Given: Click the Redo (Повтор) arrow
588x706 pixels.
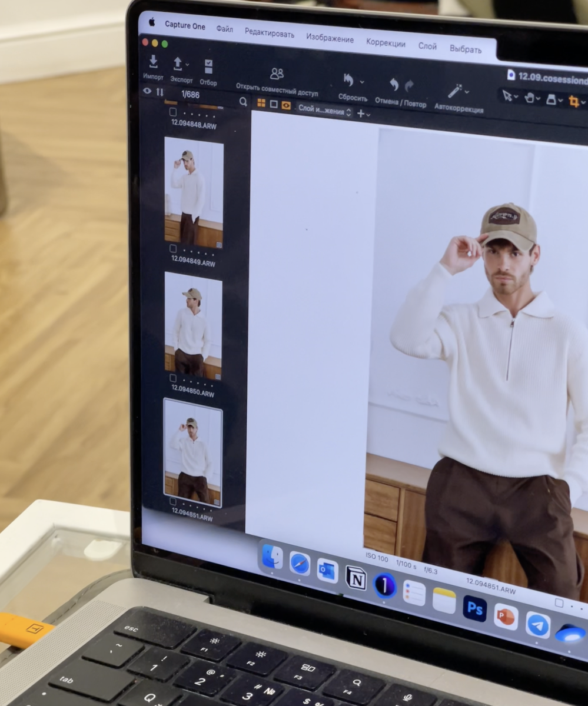Looking at the screenshot, I should coord(409,86).
